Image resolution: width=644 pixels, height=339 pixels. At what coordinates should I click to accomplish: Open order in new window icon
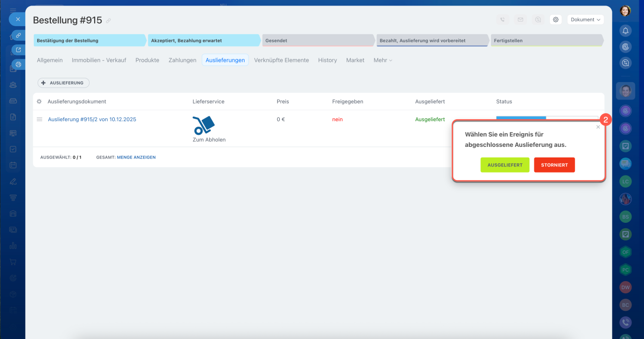[x=18, y=50]
